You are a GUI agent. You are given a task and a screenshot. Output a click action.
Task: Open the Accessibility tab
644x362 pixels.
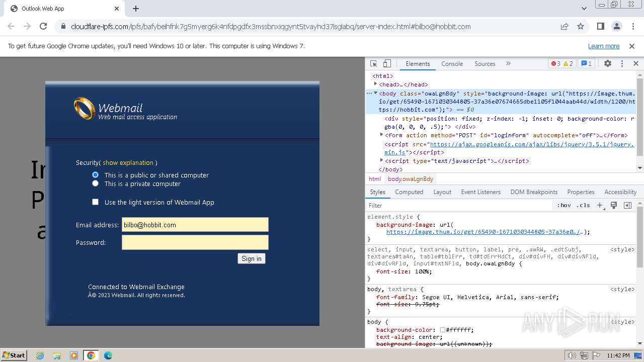pos(620,192)
